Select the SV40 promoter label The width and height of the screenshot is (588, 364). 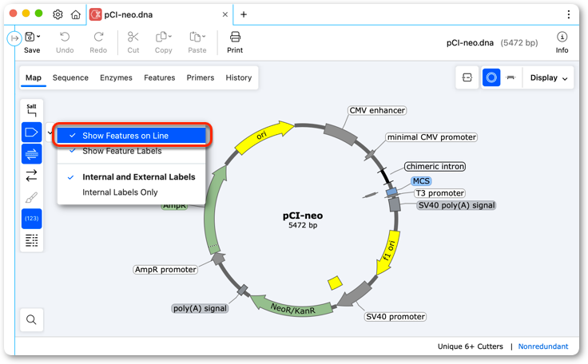(x=395, y=317)
